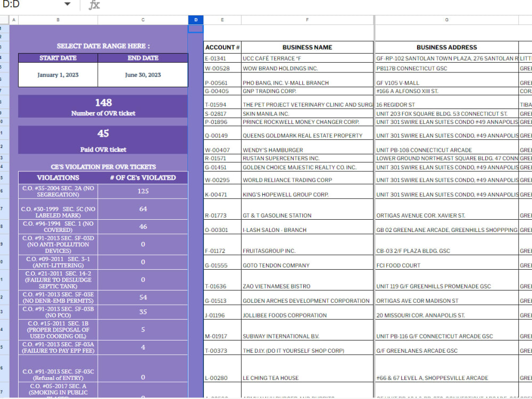The image size is (532, 399).
Task: Select column F header
Action: [307, 20]
